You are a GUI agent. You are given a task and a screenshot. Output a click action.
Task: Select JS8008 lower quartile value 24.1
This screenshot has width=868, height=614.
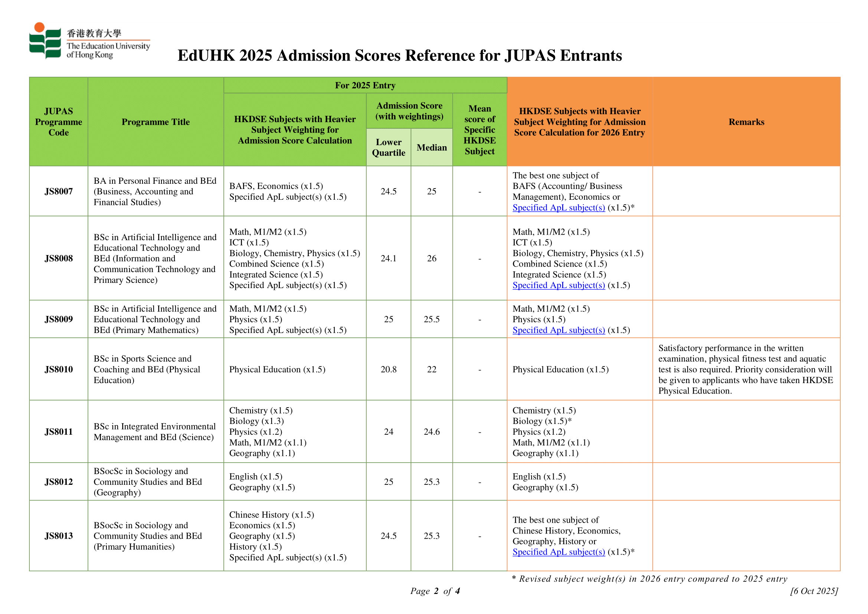coord(389,259)
